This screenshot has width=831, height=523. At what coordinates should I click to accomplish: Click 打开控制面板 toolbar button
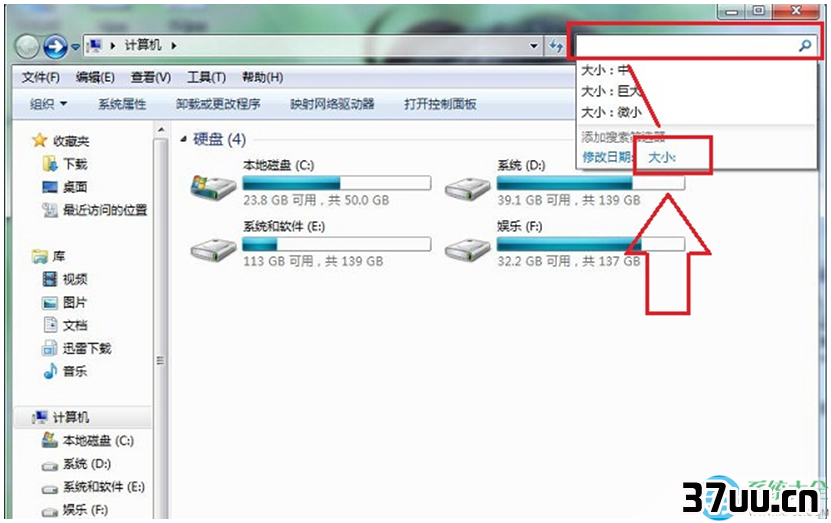pos(440,104)
